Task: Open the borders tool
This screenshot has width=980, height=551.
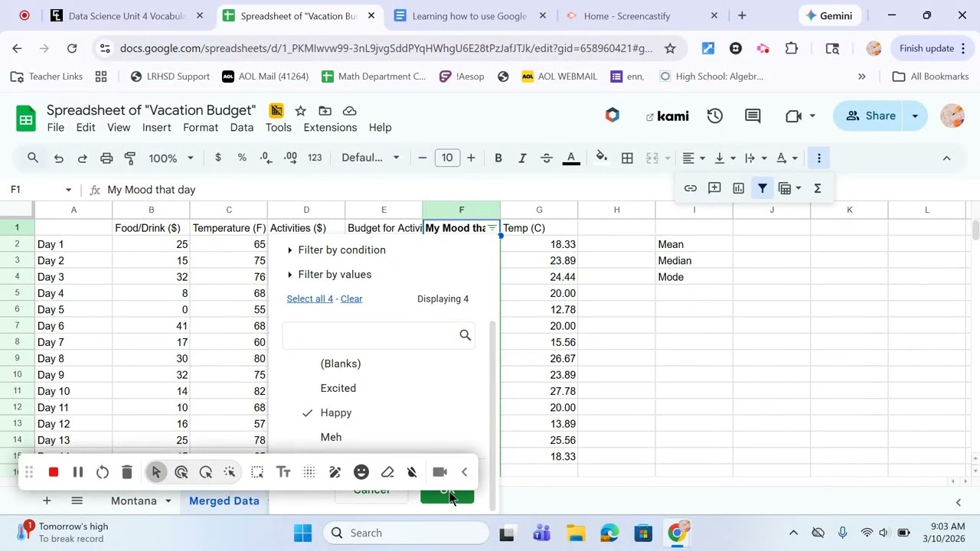Action: [627, 158]
